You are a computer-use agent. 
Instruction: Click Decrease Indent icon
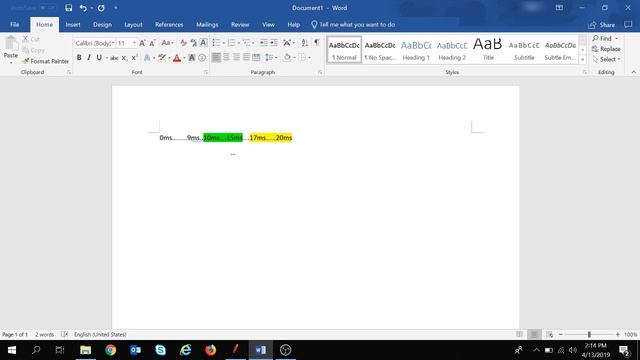(x=264, y=43)
